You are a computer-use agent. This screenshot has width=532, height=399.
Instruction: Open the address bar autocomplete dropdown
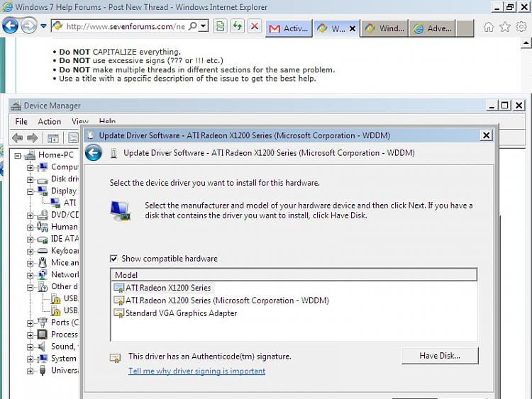click(x=204, y=26)
